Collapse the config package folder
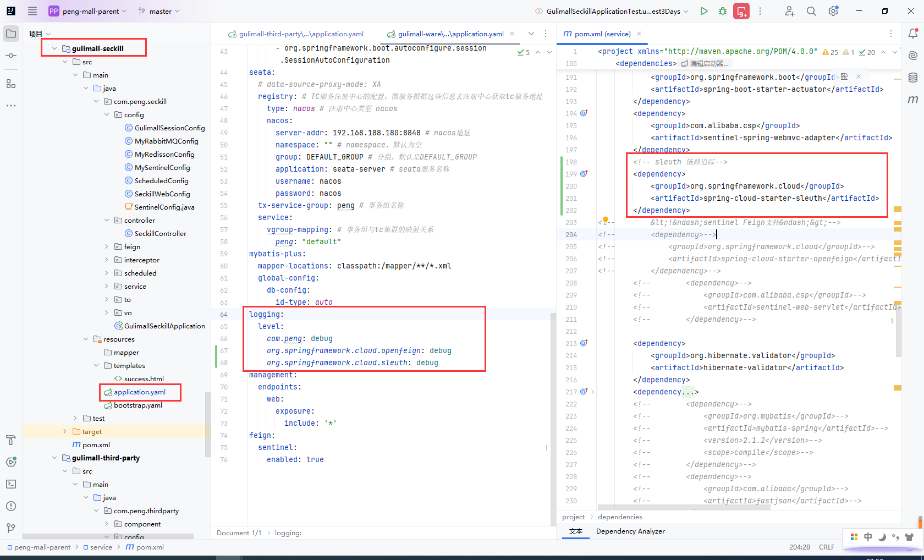The image size is (924, 560). pos(107,114)
